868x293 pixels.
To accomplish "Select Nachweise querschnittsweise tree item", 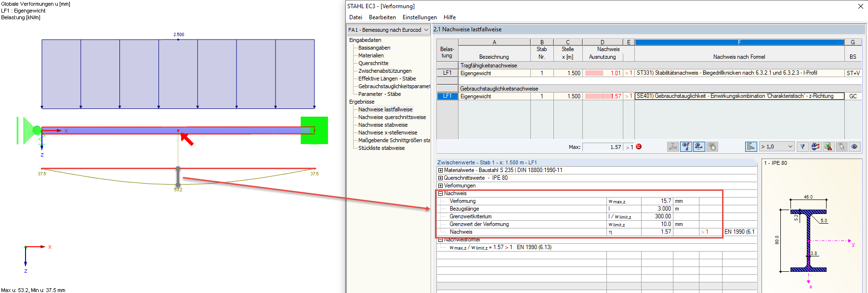I will [x=392, y=117].
